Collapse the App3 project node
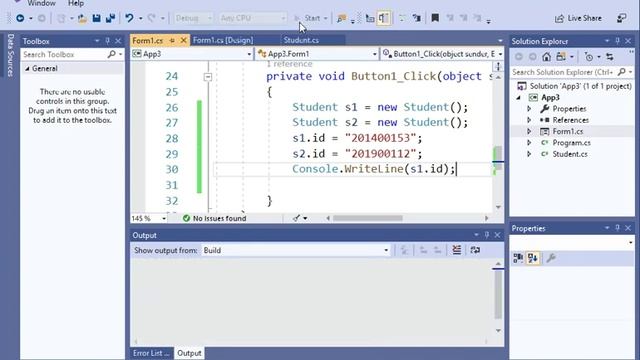 [518, 98]
